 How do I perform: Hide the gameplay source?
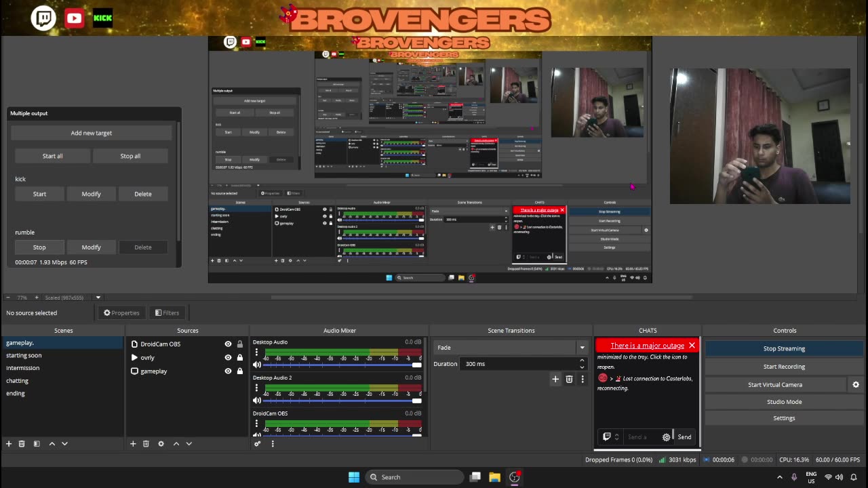point(228,371)
